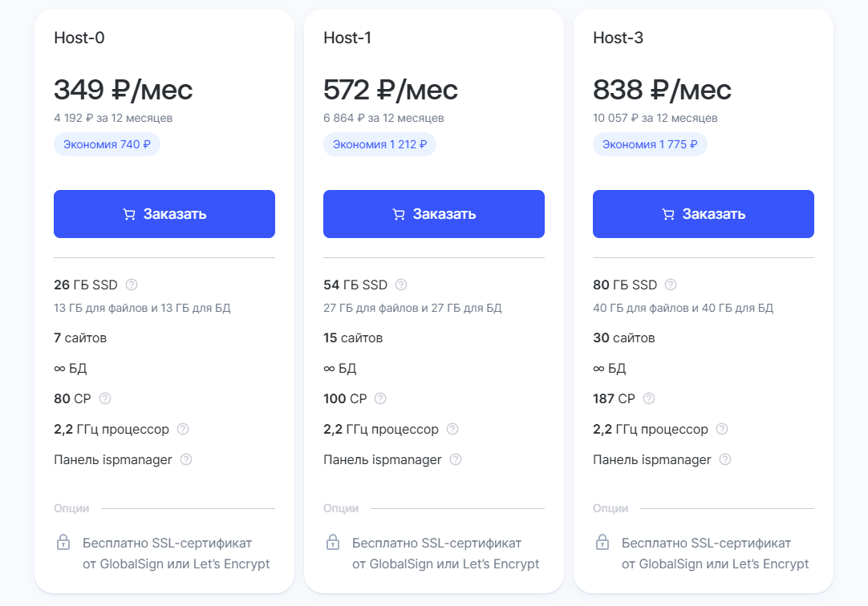Click the Экономия 1 212 ₽ badge
This screenshot has height=606, width=868.
379,144
